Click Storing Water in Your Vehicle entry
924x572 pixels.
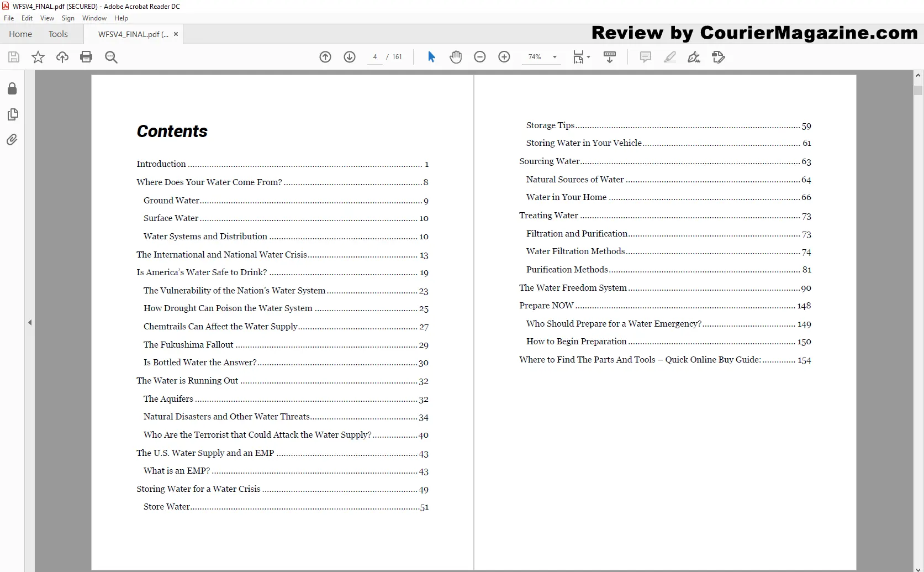(669, 143)
